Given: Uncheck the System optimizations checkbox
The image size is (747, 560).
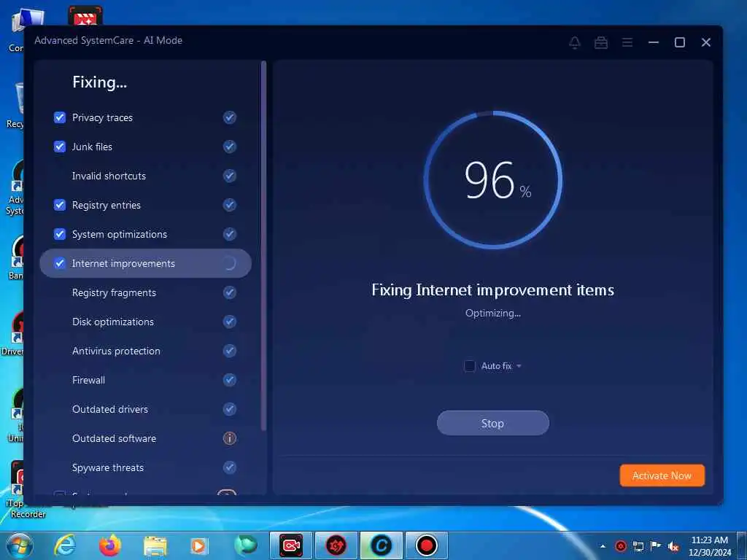Looking at the screenshot, I should point(60,234).
